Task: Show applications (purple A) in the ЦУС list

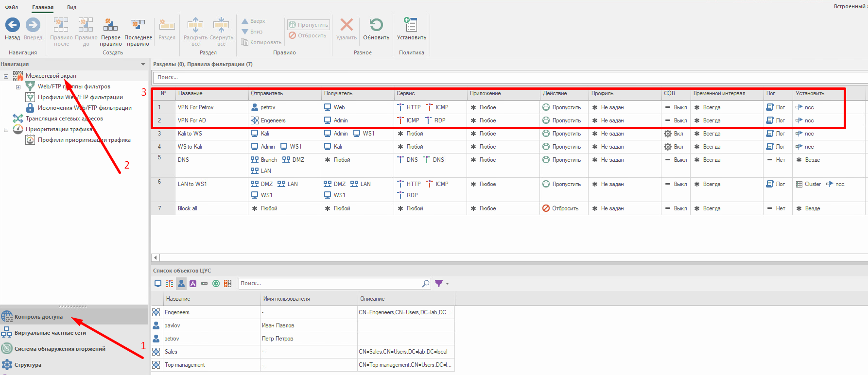Action: 193,284
